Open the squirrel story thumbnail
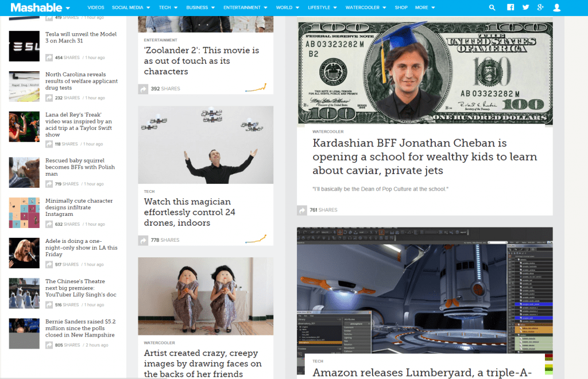 24,172
